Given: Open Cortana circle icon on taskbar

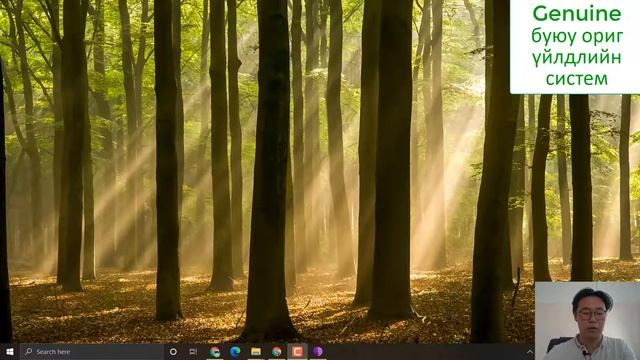Looking at the screenshot, I should click(x=173, y=352).
